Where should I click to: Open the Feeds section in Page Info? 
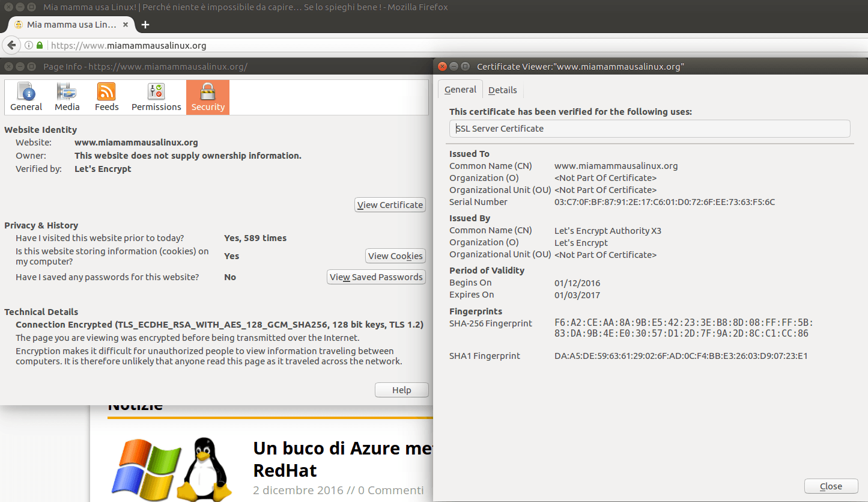[106, 97]
